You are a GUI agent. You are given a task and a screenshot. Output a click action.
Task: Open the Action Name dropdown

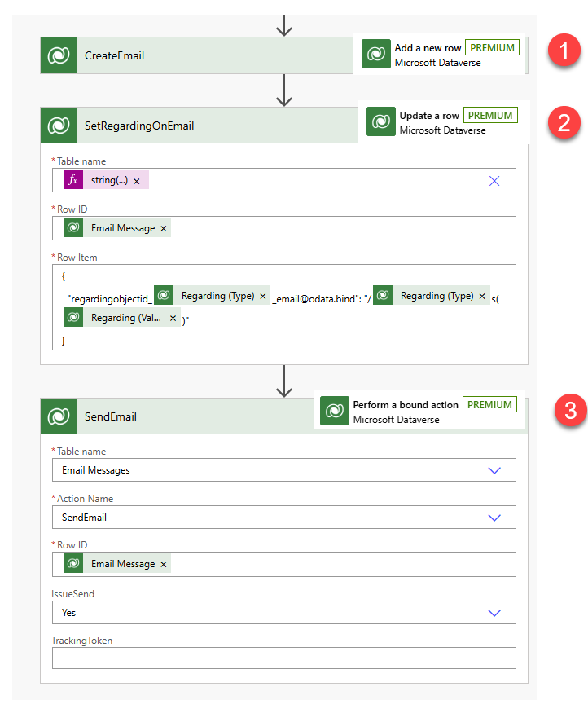[494, 518]
